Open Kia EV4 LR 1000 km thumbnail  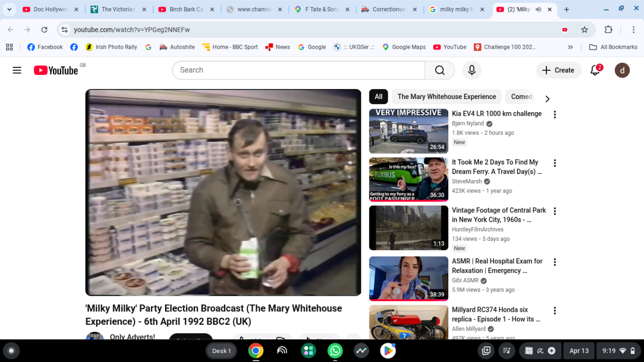click(409, 131)
